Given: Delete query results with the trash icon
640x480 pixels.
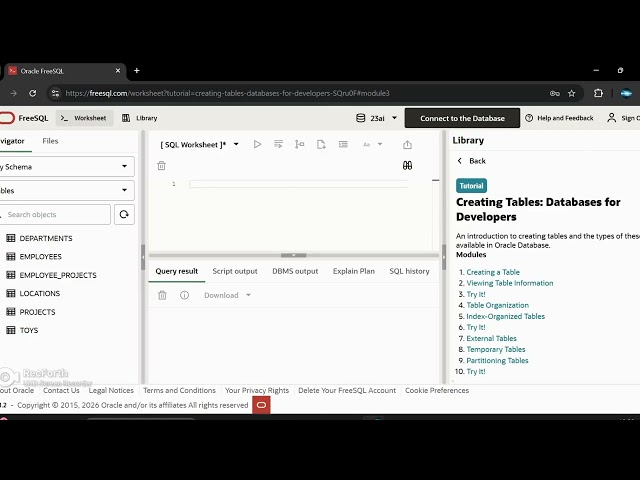Looking at the screenshot, I should tap(162, 295).
